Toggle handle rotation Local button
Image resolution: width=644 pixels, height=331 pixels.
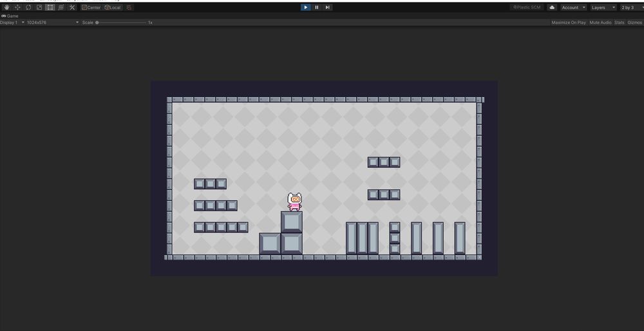[113, 7]
